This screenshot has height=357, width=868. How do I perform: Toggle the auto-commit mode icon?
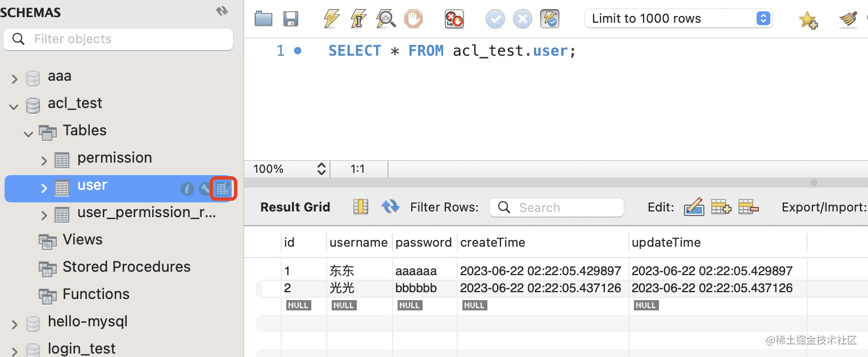click(x=550, y=19)
